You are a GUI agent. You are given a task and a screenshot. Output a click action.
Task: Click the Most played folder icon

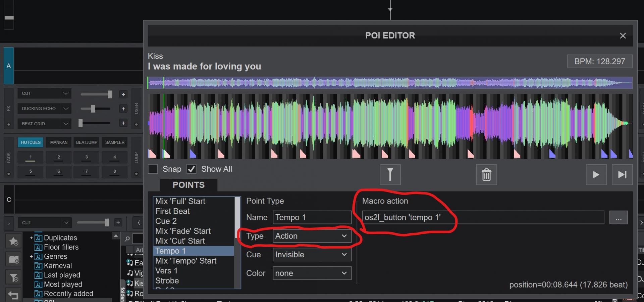[39, 285]
